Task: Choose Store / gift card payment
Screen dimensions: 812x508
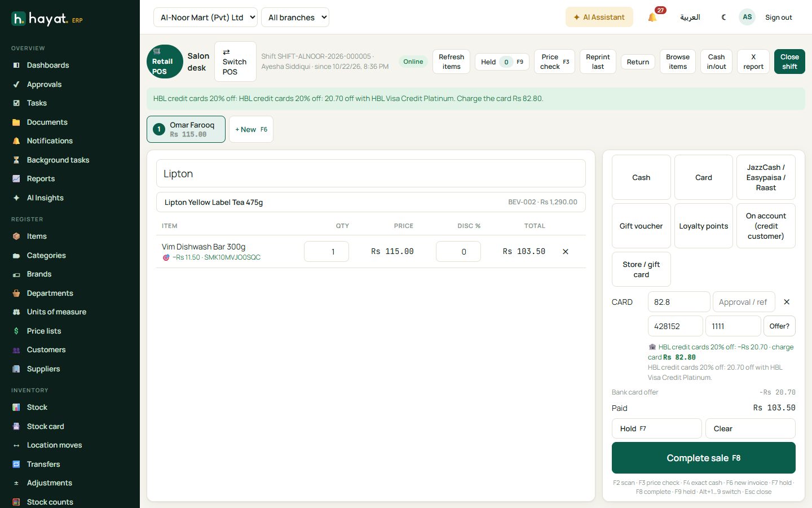Action: (x=641, y=269)
